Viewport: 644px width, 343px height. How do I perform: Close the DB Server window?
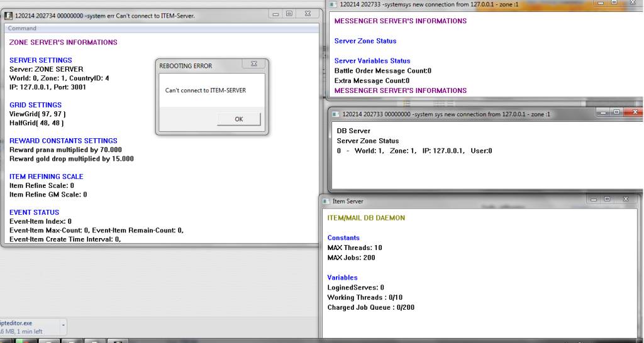pos(635,112)
